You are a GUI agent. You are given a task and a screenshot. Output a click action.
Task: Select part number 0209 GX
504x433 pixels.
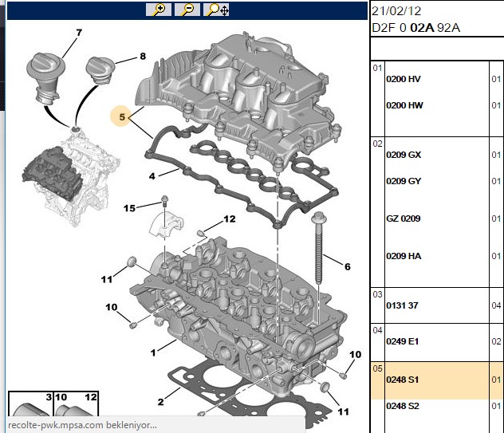[404, 155]
